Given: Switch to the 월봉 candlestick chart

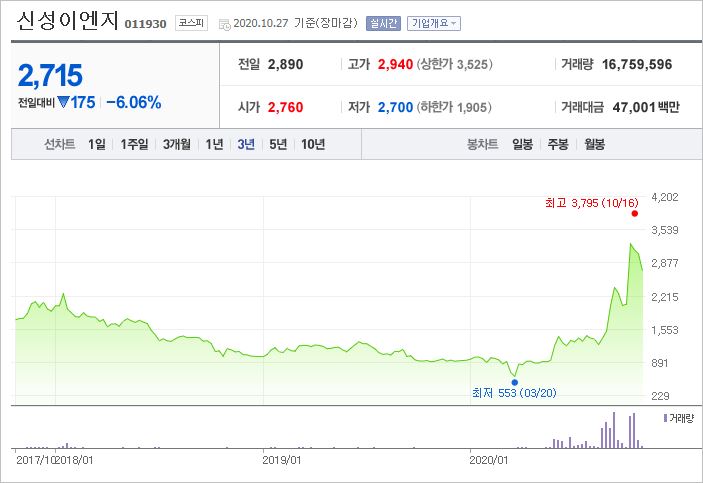Looking at the screenshot, I should pos(595,144).
